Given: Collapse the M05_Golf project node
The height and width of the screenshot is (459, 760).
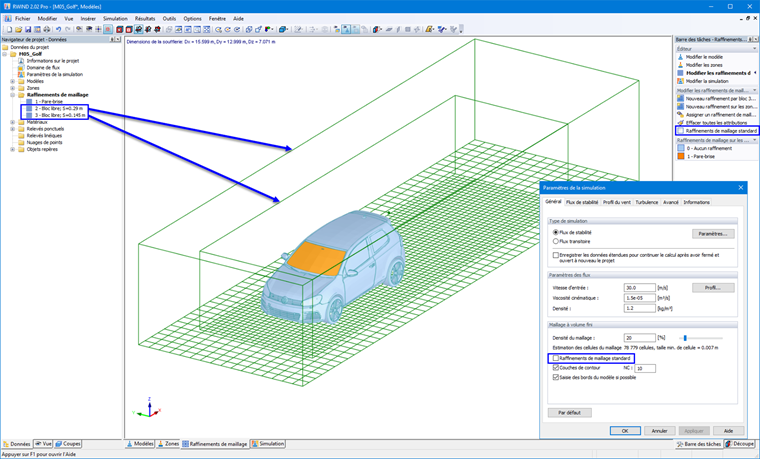Looking at the screenshot, I should tap(5, 54).
